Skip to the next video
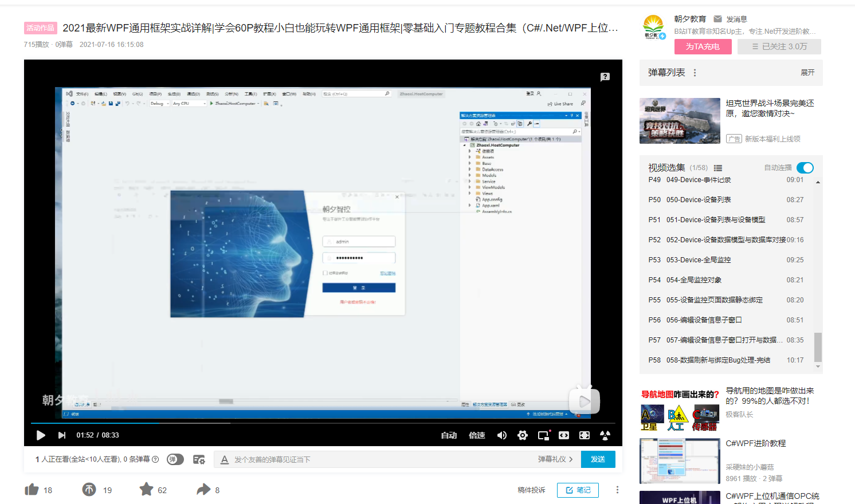855x504 pixels. (x=62, y=435)
